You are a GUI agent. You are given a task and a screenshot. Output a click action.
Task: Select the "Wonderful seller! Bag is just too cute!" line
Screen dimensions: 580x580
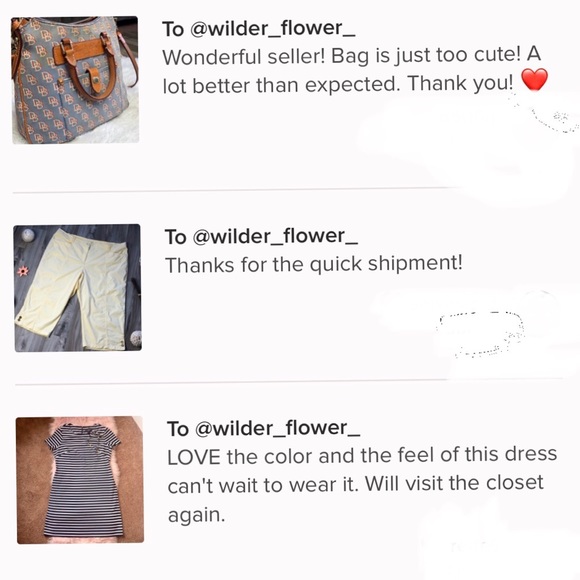pyautogui.click(x=351, y=57)
